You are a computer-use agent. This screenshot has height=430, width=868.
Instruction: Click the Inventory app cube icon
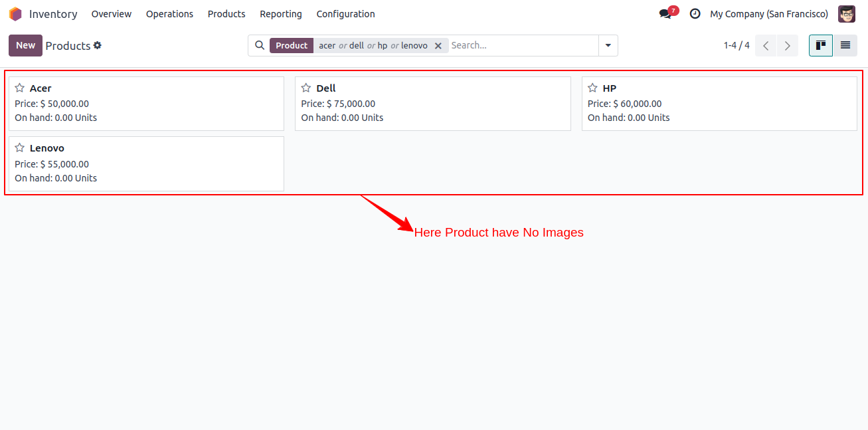click(x=15, y=13)
